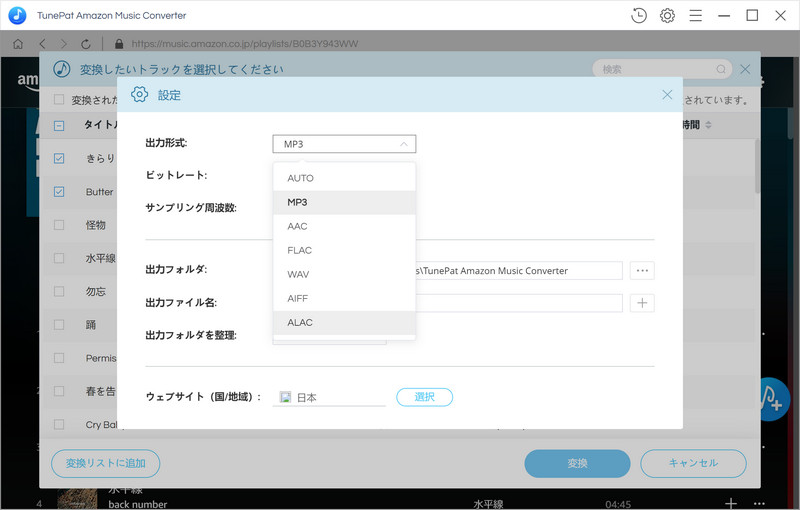Go forward with the right arrow
The width and height of the screenshot is (800, 510).
(63, 44)
